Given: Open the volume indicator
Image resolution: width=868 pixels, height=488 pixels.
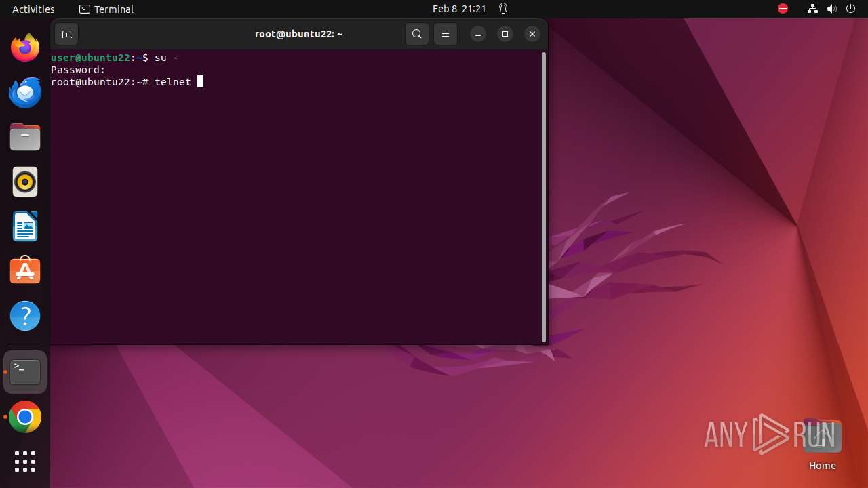Looking at the screenshot, I should click(x=831, y=9).
